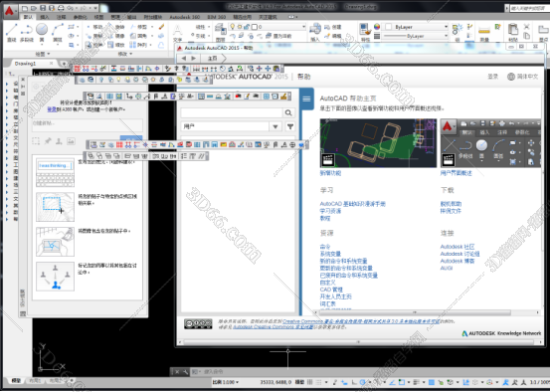Open the AutoCAD application menu (red A)
This screenshot has height=392, width=550.
click(10, 11)
